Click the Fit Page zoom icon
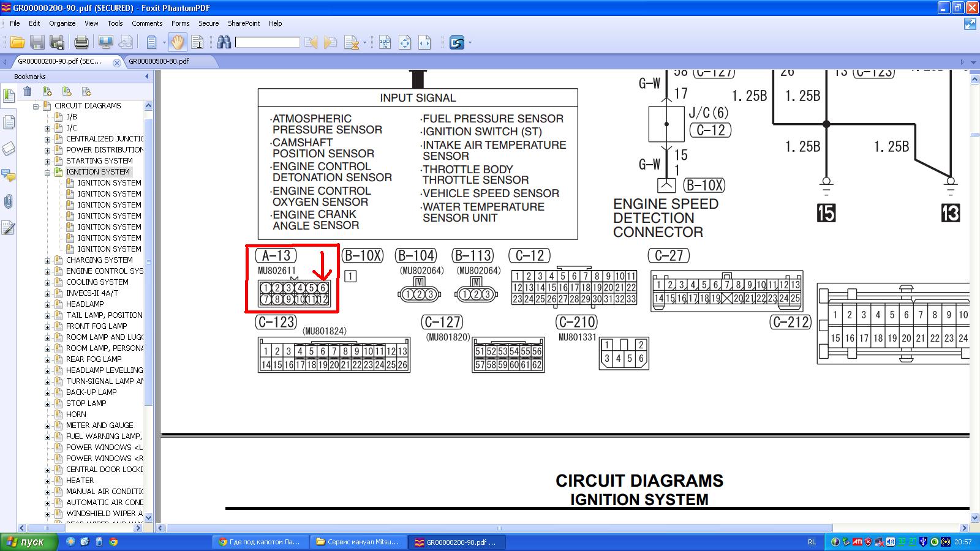Viewport: 980px width, 551px height. tap(405, 42)
